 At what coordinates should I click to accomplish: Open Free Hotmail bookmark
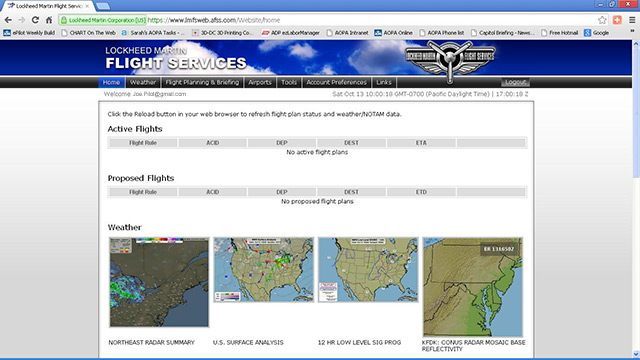click(560, 33)
